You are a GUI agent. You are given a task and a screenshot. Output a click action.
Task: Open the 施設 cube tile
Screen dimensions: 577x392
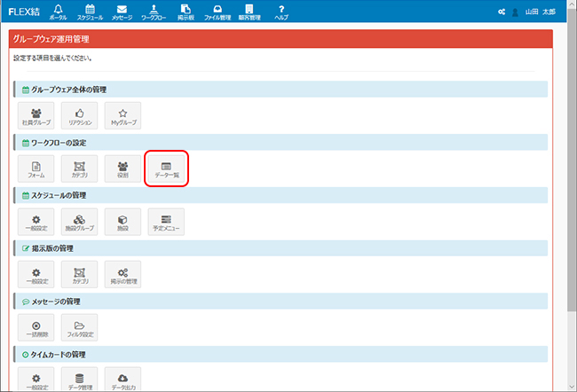pyautogui.click(x=123, y=222)
